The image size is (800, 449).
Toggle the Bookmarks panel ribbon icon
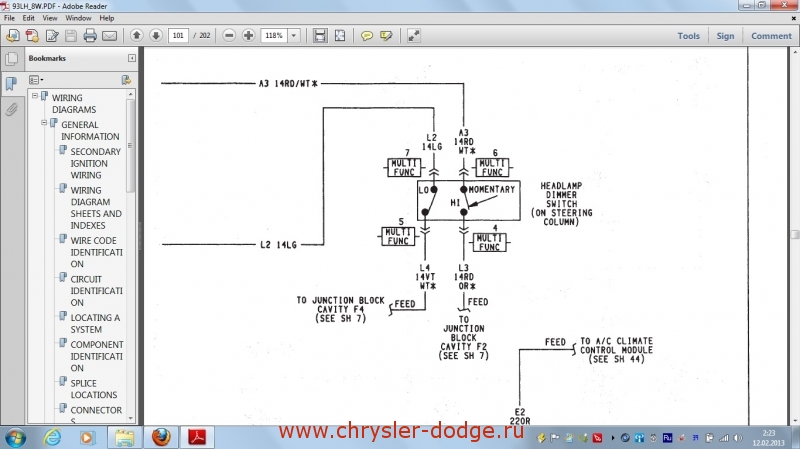click(x=11, y=84)
